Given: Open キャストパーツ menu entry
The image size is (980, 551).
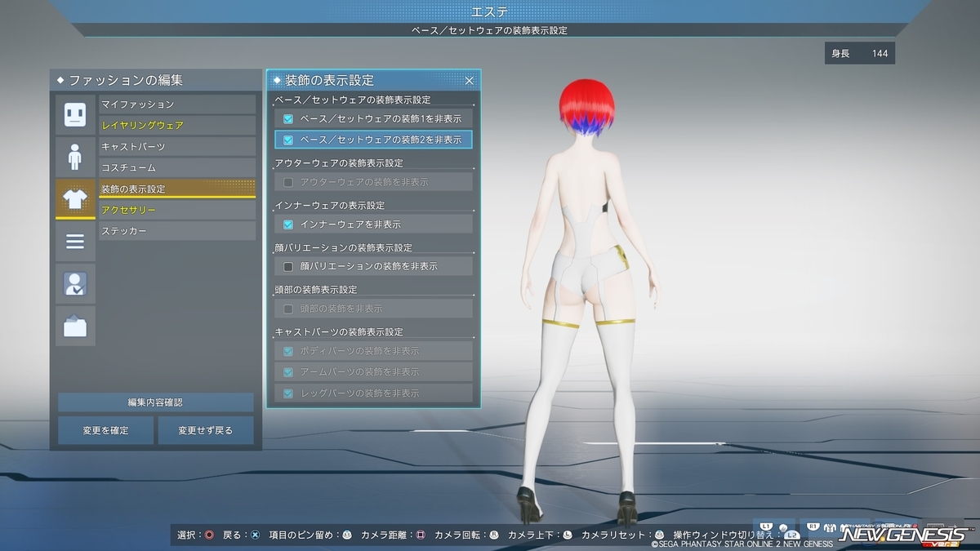Looking at the screenshot, I should tap(177, 147).
